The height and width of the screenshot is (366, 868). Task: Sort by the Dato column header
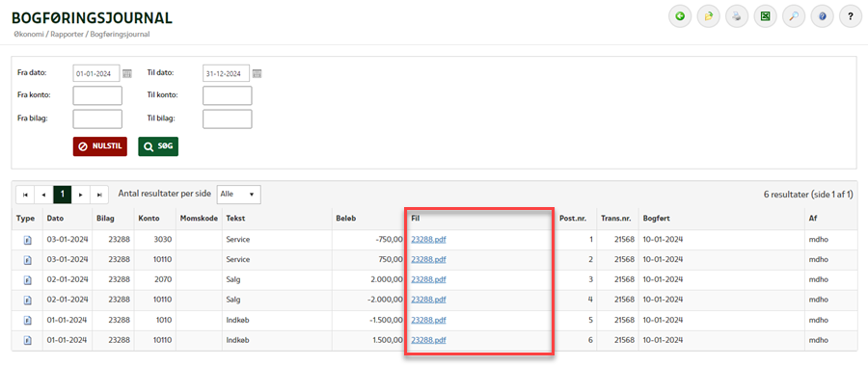tap(55, 219)
